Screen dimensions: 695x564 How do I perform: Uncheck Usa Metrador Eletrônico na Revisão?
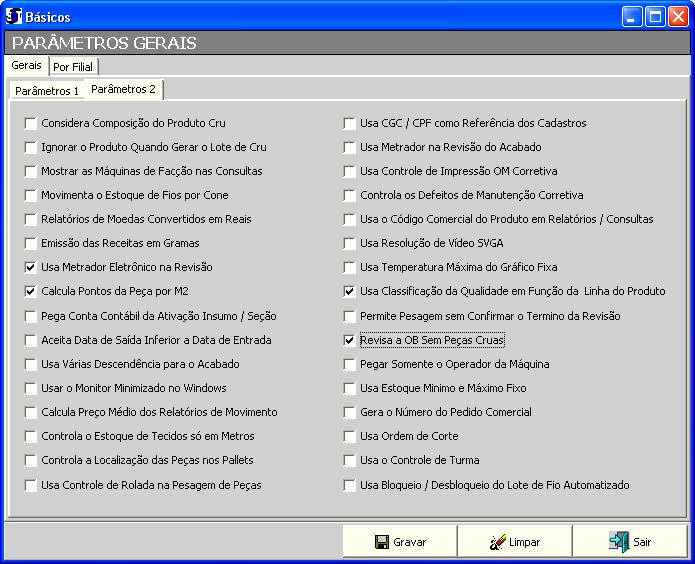[31, 268]
